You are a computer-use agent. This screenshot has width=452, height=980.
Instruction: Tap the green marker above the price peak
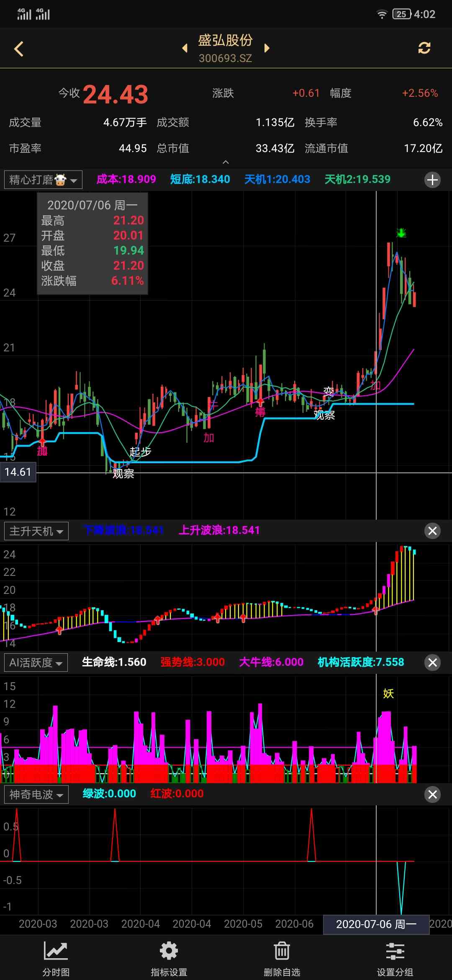401,232
